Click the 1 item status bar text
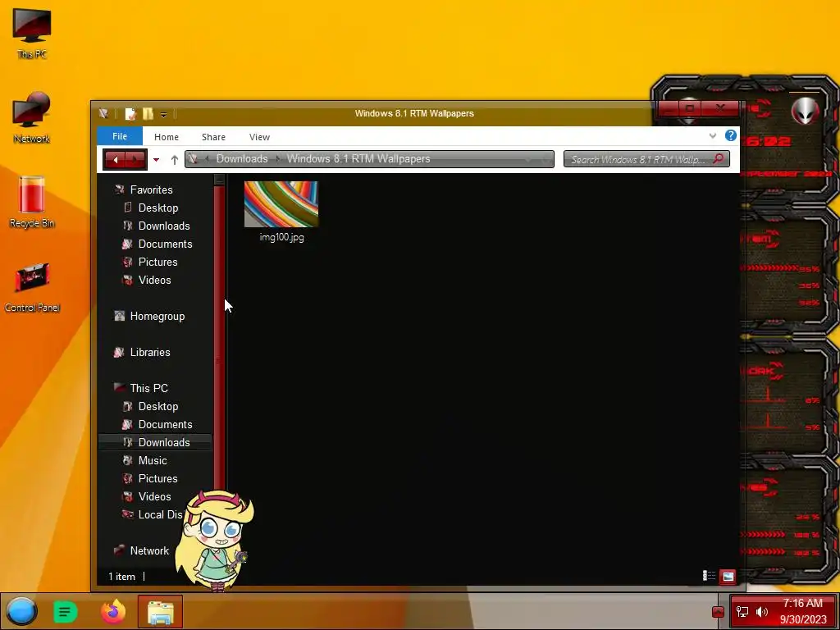The image size is (840, 630). [121, 577]
